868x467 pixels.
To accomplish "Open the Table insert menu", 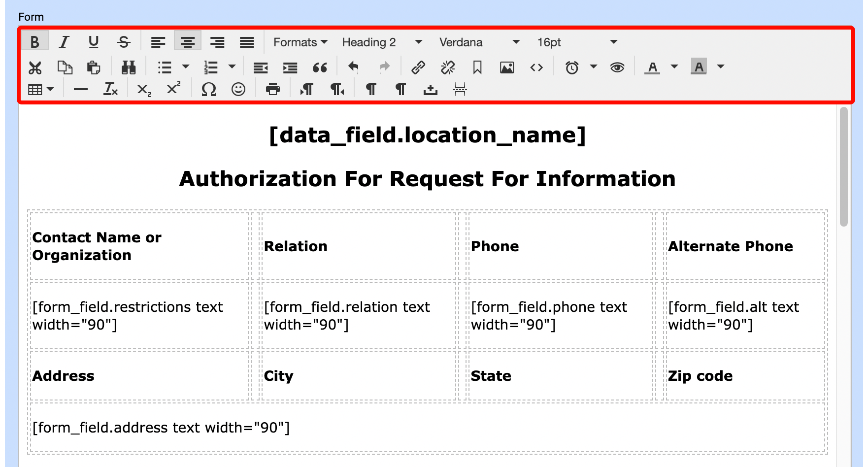I will pyautogui.click(x=41, y=90).
